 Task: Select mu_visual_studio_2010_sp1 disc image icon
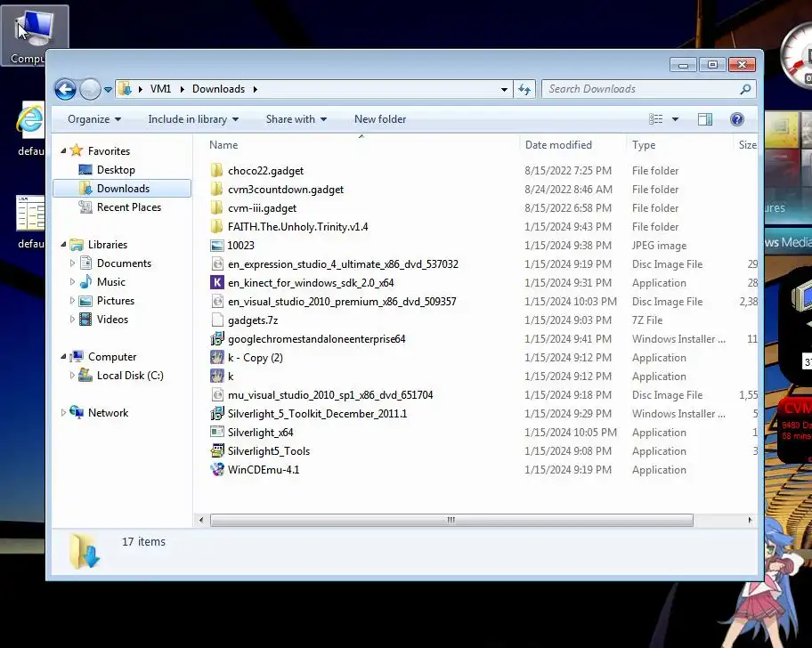coord(217,395)
